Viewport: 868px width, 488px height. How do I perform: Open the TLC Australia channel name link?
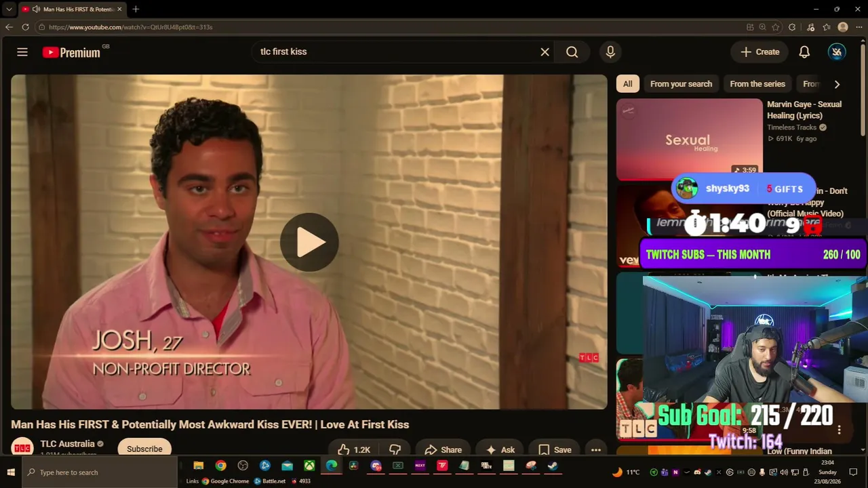[x=67, y=444]
